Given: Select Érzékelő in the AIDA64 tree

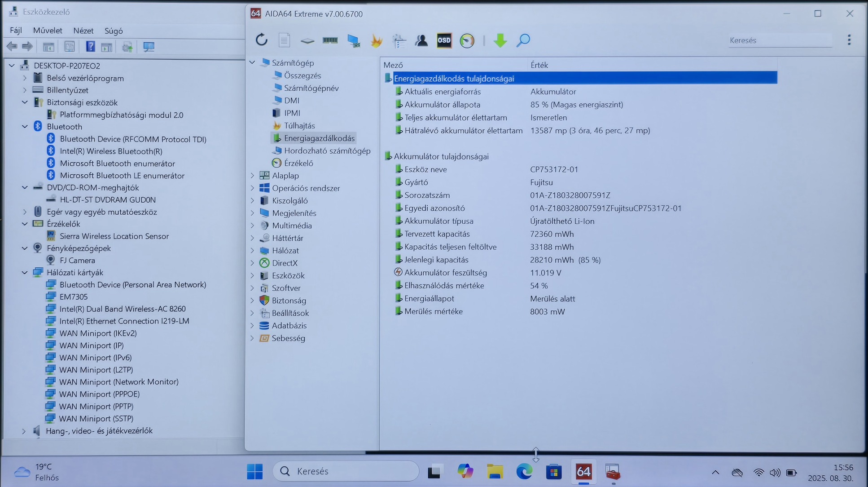Looking at the screenshot, I should pyautogui.click(x=298, y=163).
